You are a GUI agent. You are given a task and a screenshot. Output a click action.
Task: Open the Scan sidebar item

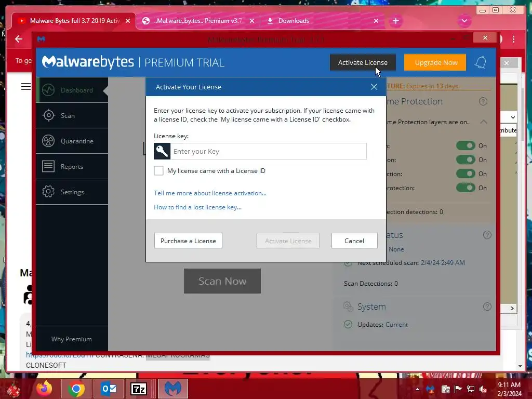tap(72, 116)
